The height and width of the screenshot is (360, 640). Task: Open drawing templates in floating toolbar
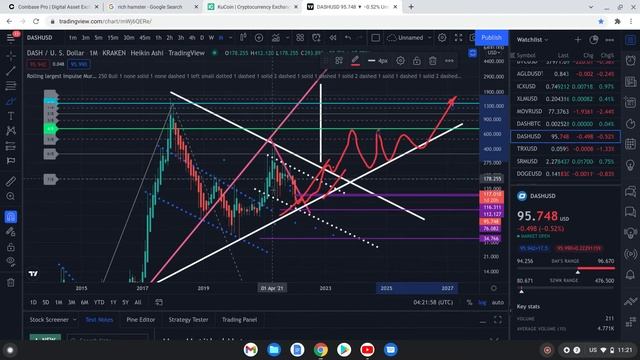[x=339, y=61]
